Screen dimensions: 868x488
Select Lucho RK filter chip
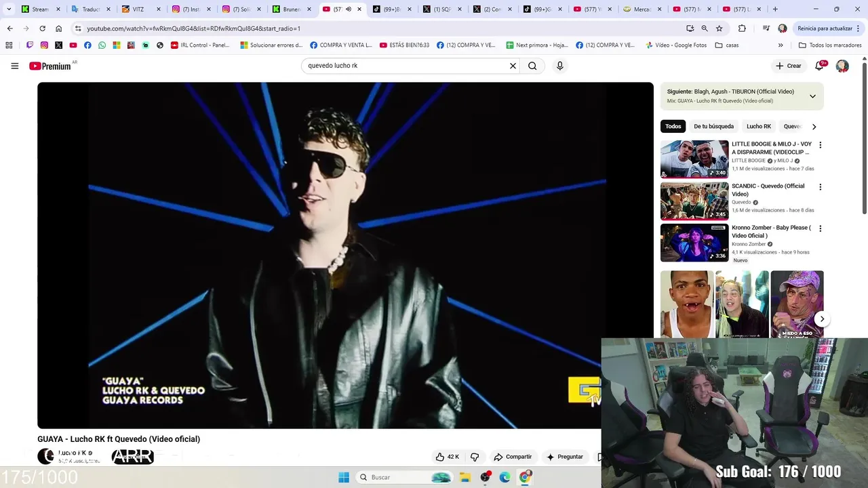tap(759, 127)
